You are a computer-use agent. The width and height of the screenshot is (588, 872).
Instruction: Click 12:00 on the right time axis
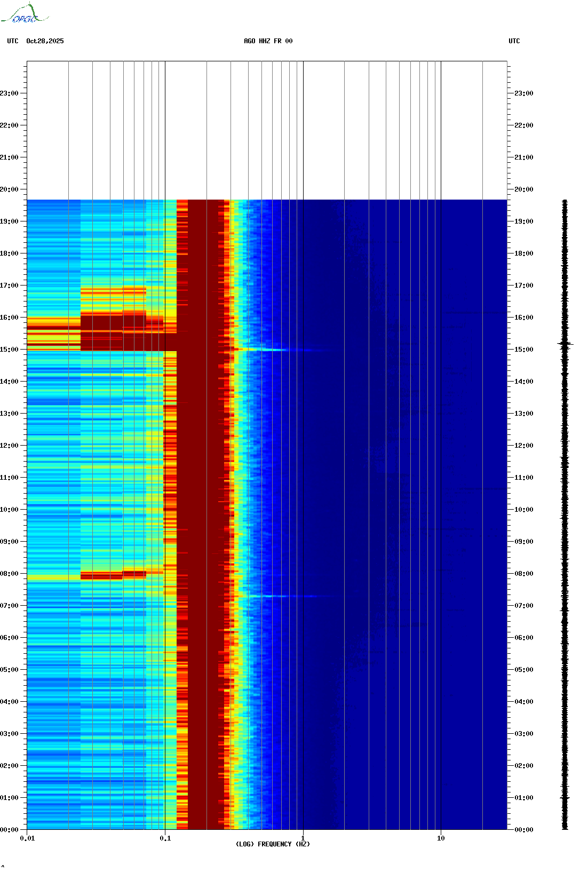[x=524, y=446]
